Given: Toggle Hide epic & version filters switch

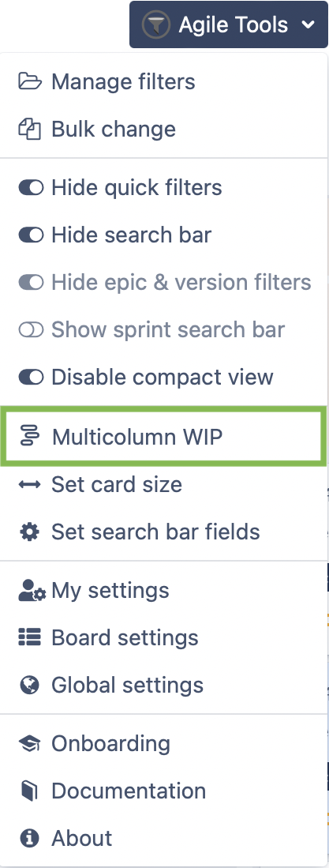Looking at the screenshot, I should click(31, 282).
